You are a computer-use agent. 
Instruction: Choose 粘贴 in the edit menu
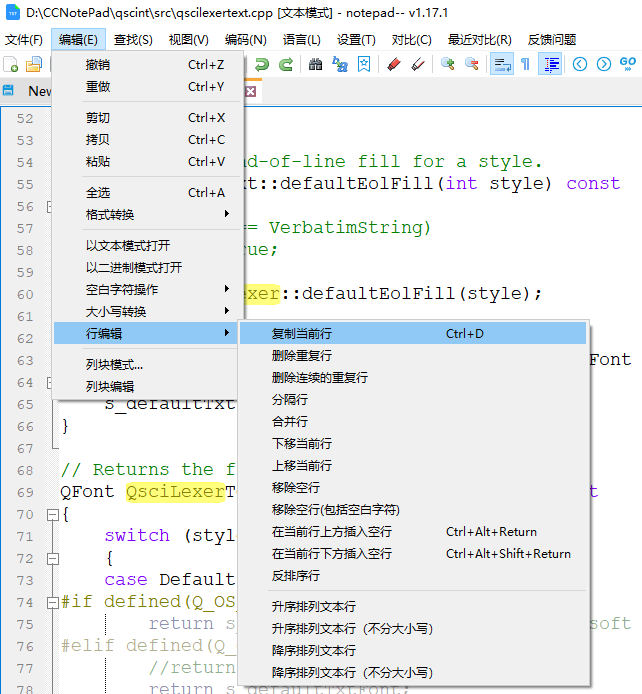point(148,162)
